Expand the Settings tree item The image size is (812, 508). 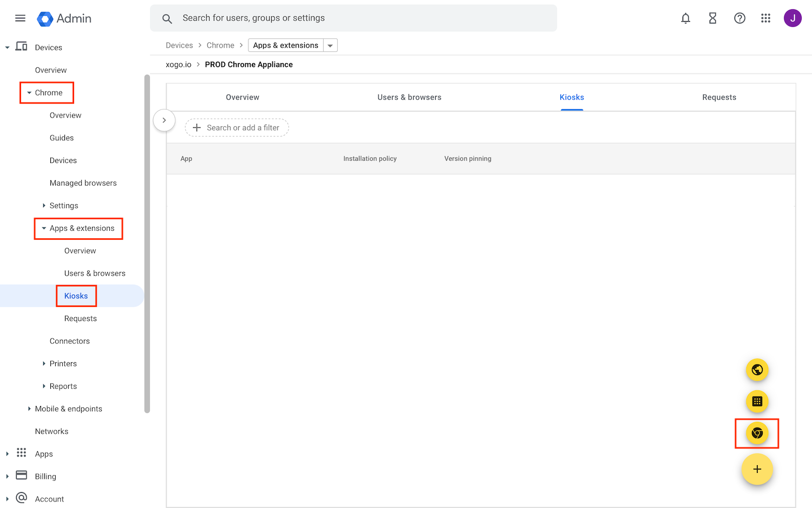tap(44, 205)
